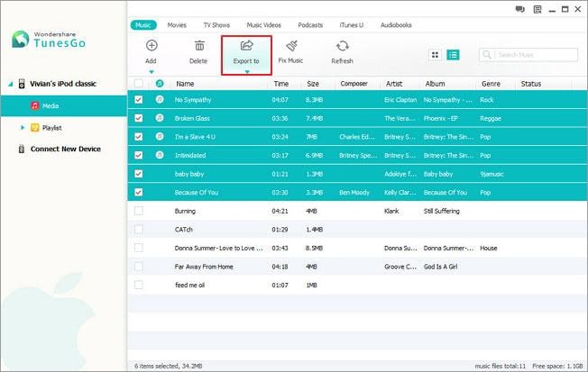This screenshot has width=588, height=372.
Task: Click the iPod device icon next to Vivian's iPod classic
Action: tap(22, 84)
